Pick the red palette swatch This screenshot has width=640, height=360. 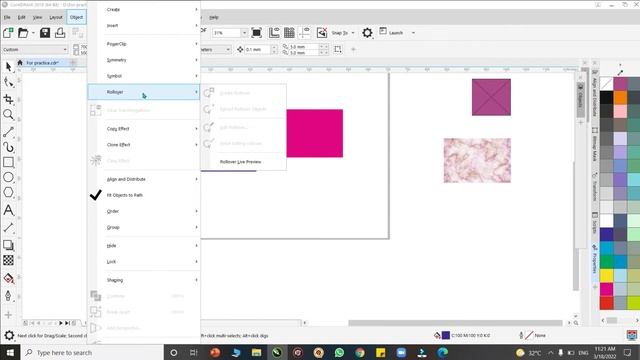tap(607, 302)
